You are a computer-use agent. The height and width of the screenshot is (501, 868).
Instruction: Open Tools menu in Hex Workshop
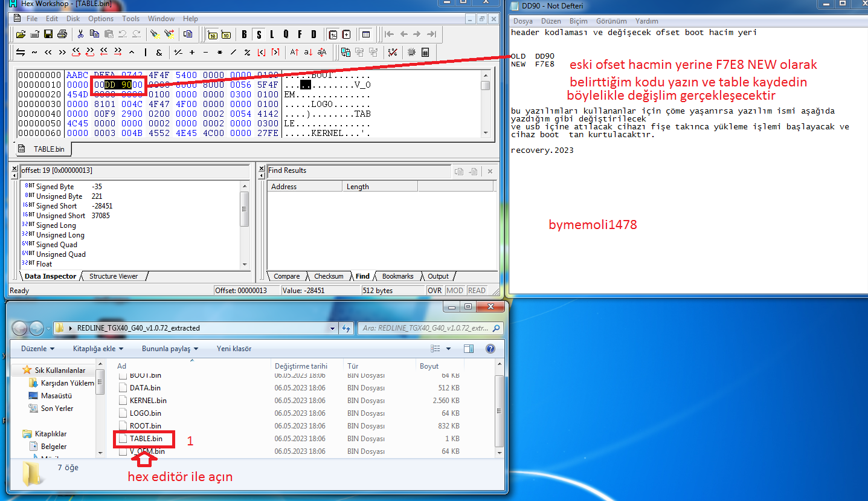click(x=130, y=19)
